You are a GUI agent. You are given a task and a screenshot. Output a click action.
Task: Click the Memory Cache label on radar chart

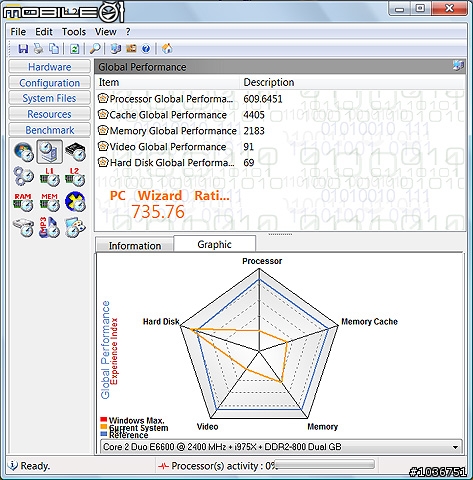coord(369,322)
